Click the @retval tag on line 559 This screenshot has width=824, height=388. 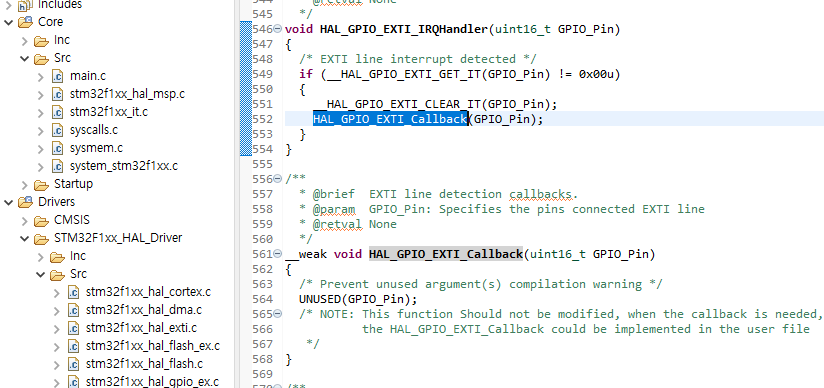[337, 224]
